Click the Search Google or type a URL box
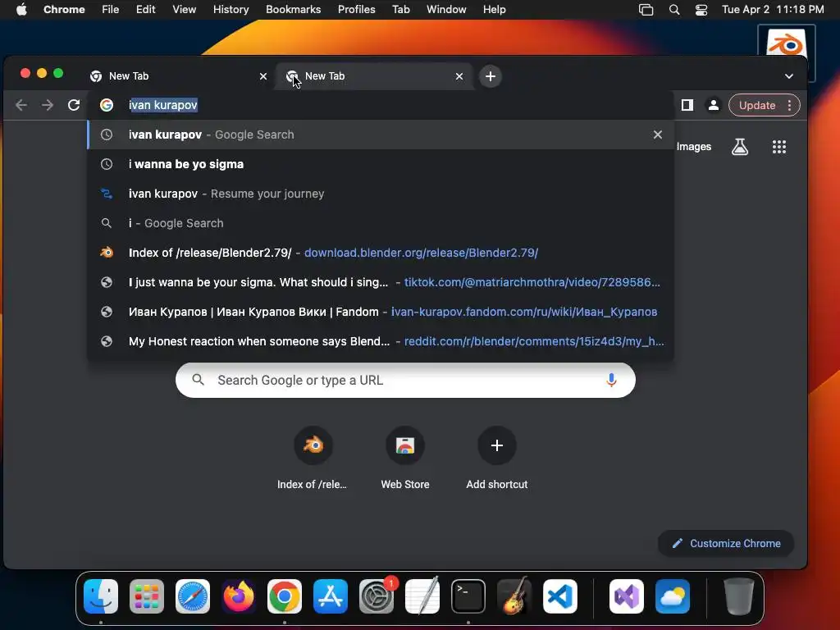This screenshot has height=630, width=840. [405, 380]
